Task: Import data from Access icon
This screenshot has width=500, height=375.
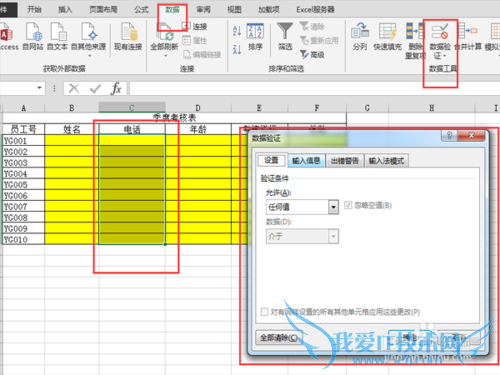Action: [x=8, y=36]
